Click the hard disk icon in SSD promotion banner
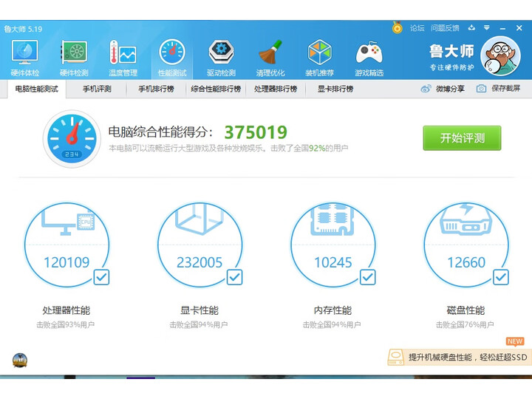Viewport: 532px width, 399px height. pos(396,358)
